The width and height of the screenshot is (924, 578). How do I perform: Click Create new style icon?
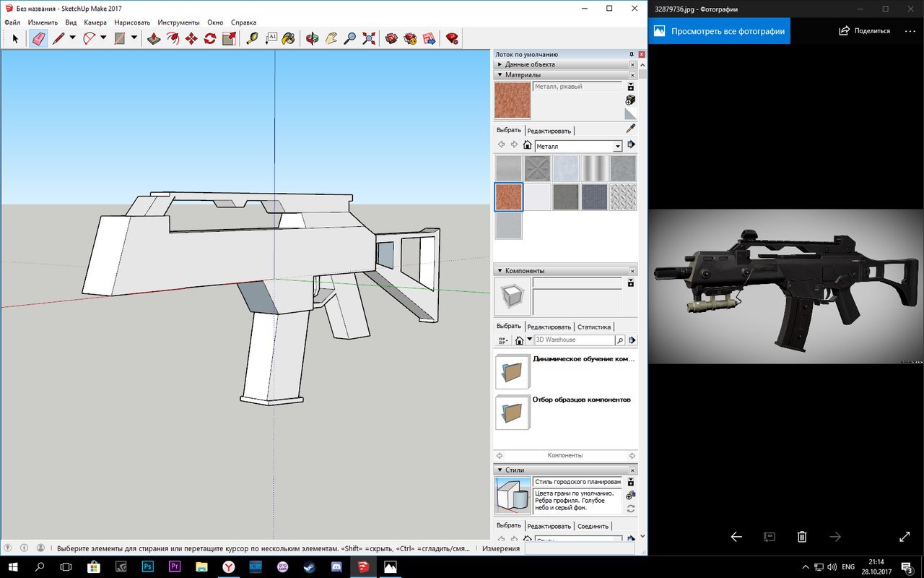coord(630,496)
